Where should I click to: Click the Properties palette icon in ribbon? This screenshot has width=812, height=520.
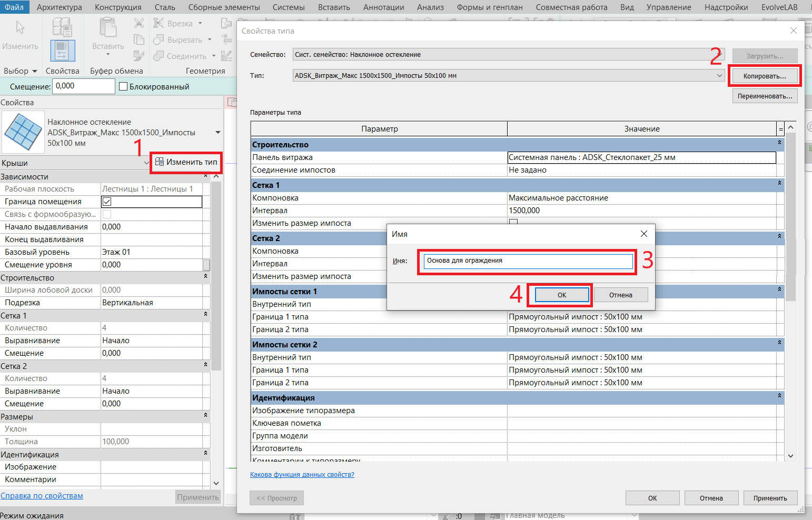(x=63, y=51)
